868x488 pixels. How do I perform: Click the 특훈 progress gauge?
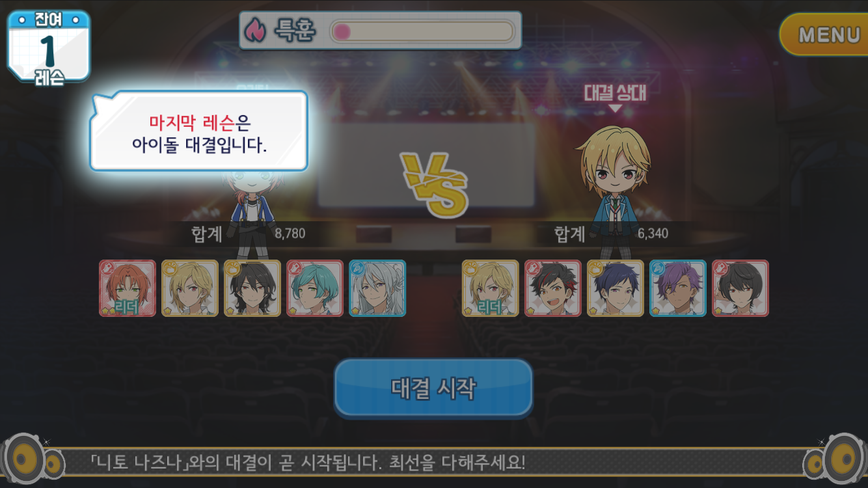422,31
